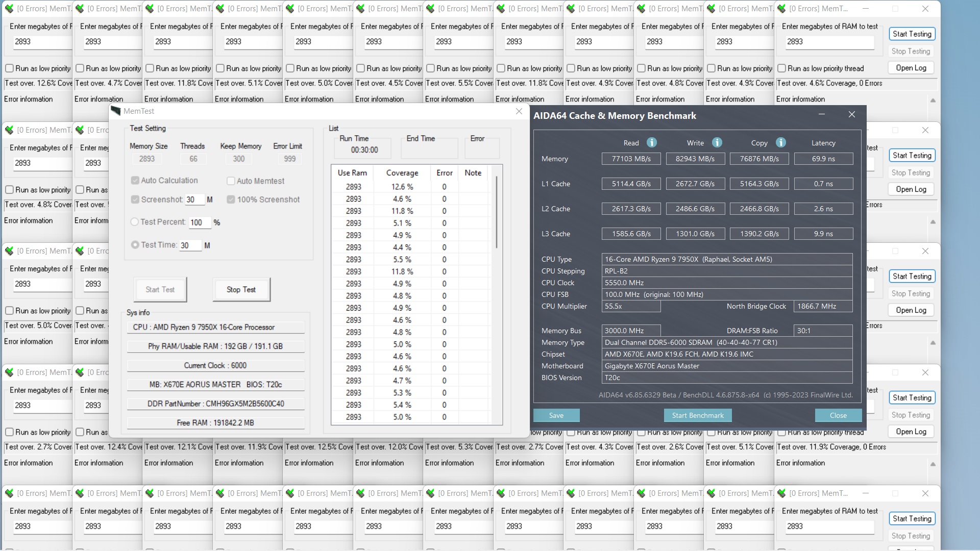
Task: Close the MemTest dialog
Action: pos(519,111)
